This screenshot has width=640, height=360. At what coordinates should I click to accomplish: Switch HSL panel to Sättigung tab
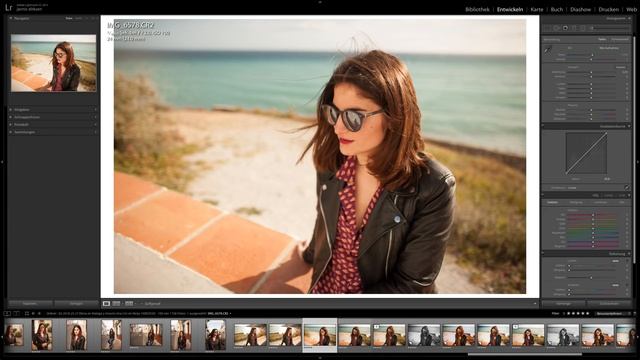[x=576, y=202]
